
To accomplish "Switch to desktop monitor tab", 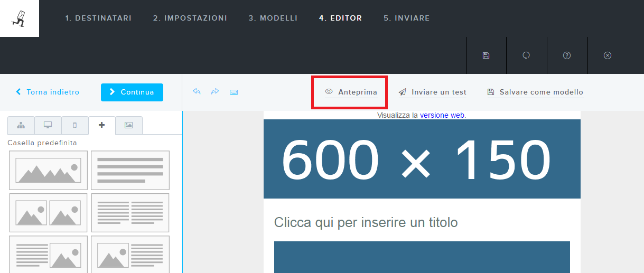I will pyautogui.click(x=48, y=125).
